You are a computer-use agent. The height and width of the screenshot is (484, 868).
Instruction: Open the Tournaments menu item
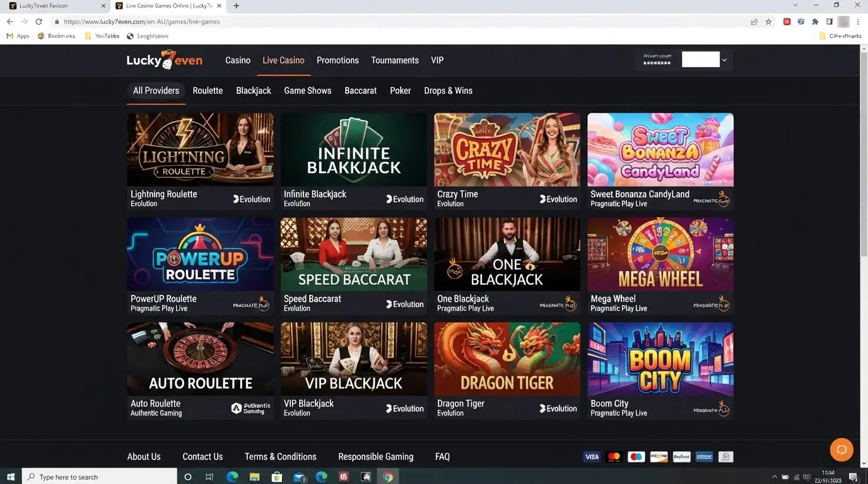tap(395, 60)
